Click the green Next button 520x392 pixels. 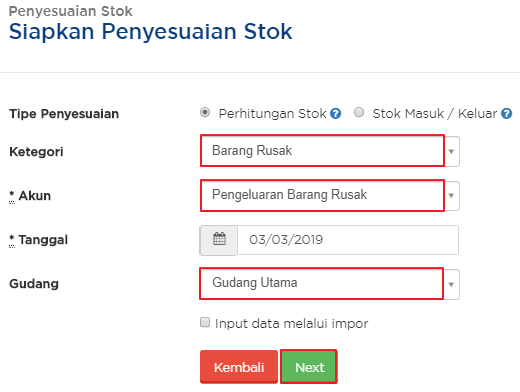[x=309, y=367]
